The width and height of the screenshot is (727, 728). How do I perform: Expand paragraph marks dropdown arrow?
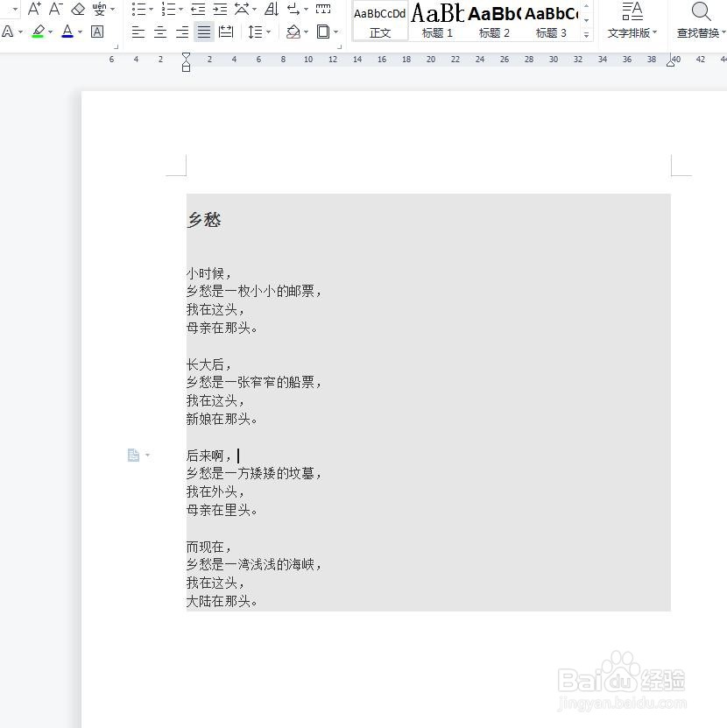[x=306, y=10]
